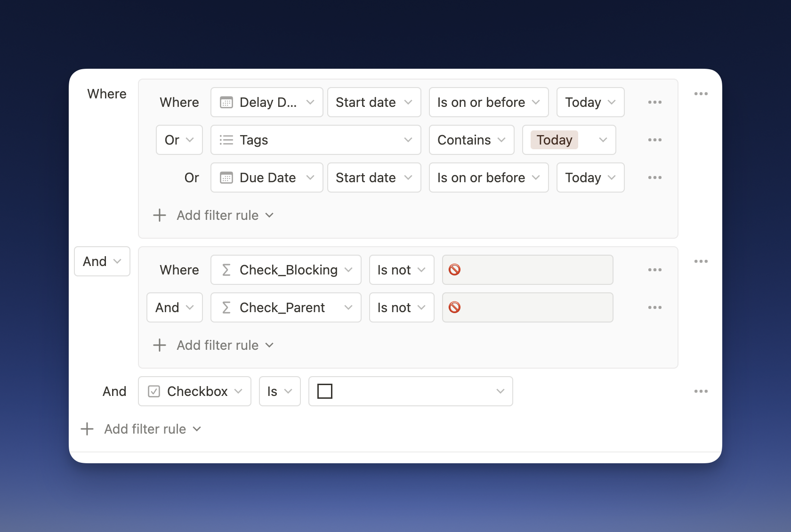Change the outer And group operator
The image size is (791, 532).
tap(102, 261)
